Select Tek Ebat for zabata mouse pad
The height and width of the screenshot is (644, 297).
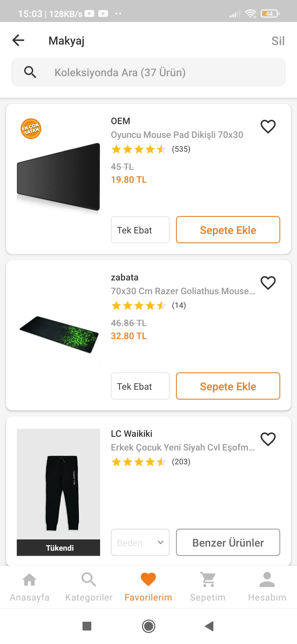point(140,386)
